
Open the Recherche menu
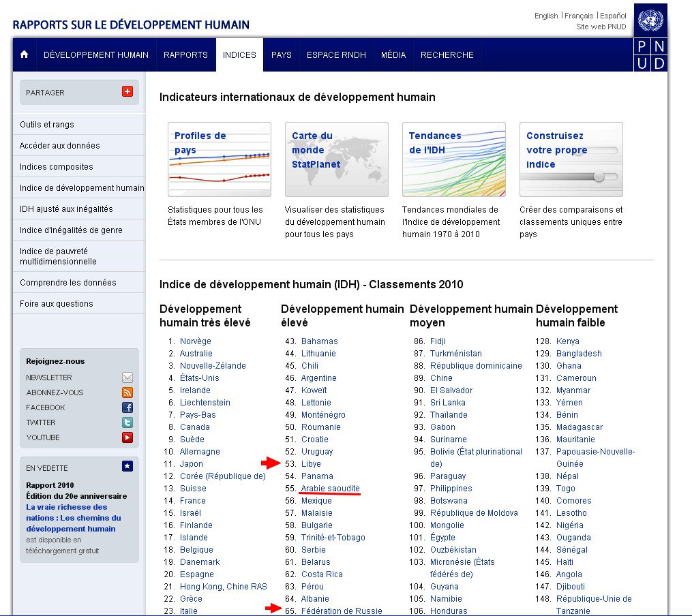point(447,55)
